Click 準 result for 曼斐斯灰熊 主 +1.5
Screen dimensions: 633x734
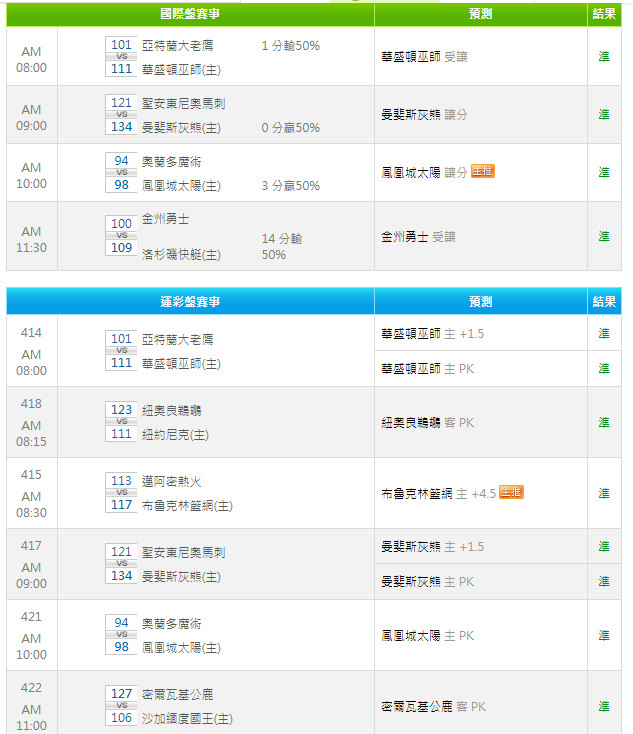click(604, 546)
